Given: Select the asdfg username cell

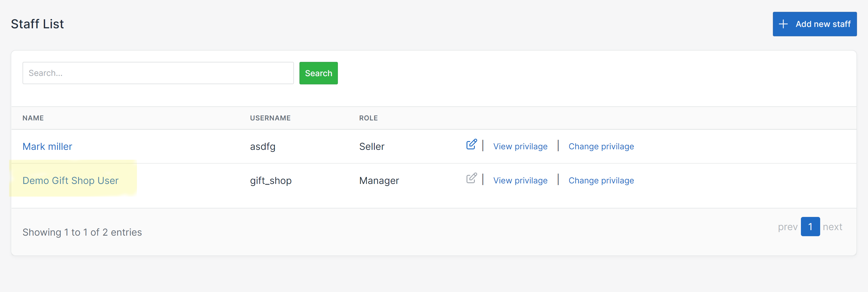Looking at the screenshot, I should [x=263, y=147].
